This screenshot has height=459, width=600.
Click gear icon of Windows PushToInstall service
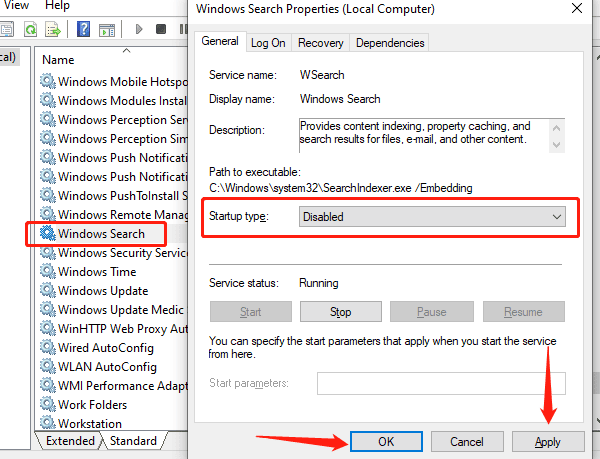(48, 195)
